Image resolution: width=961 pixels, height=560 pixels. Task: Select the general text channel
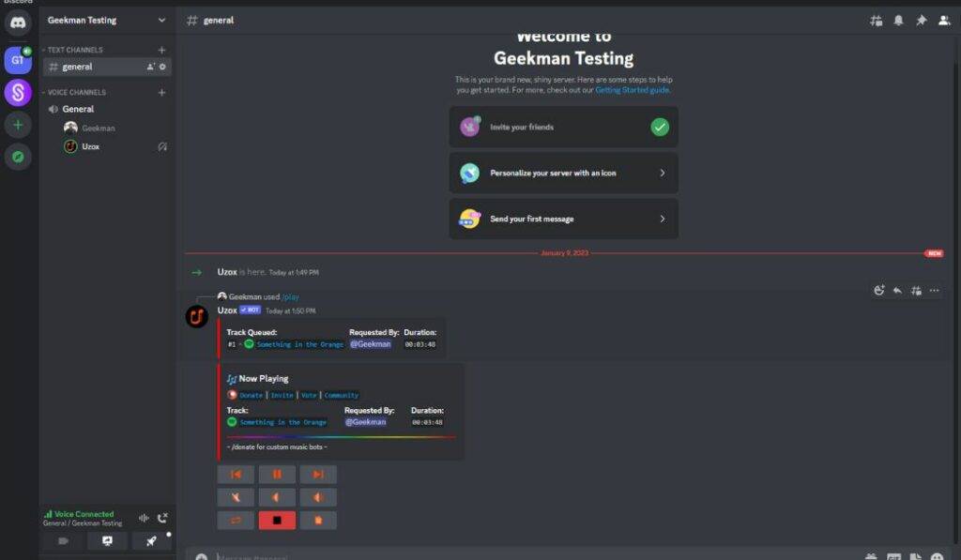pos(107,67)
